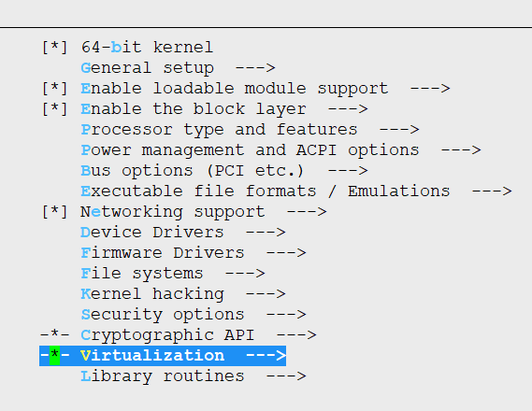
Task: Open the General setup submenu
Action: pyautogui.click(x=178, y=68)
